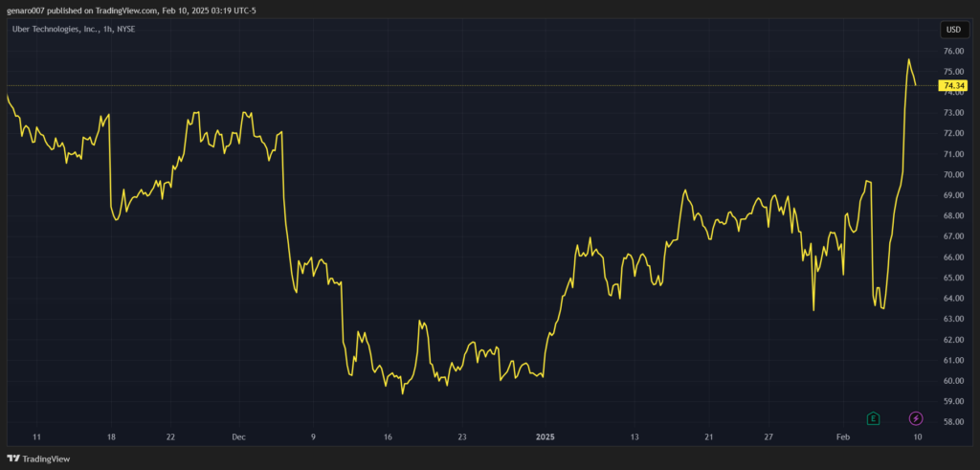980x470 pixels.
Task: Click the 65.00 label on the price axis
Action: pos(953,278)
